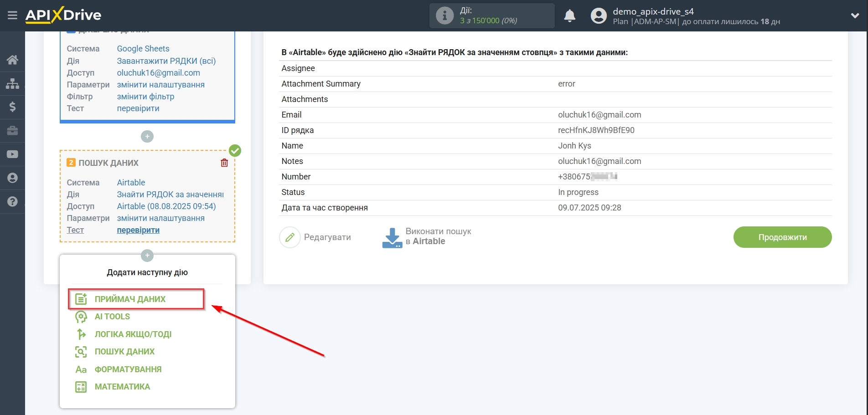Open the help question-mark sidebar icon
Image resolution: width=868 pixels, height=415 pixels.
coord(12,202)
